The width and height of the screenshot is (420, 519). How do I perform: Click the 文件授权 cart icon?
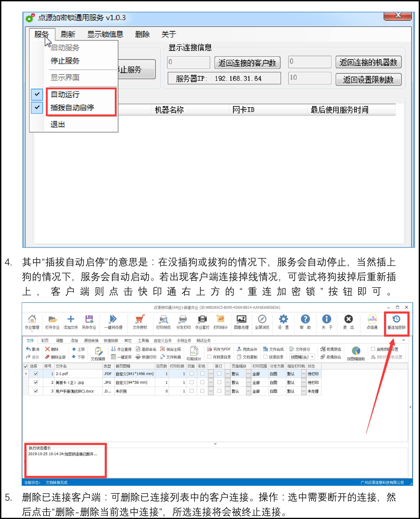pos(140,320)
